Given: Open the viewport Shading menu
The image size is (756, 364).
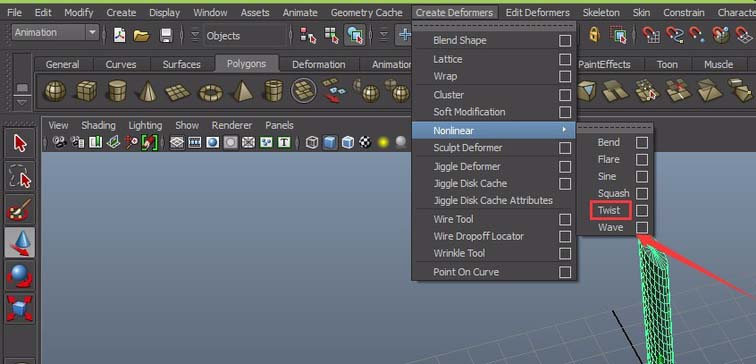Looking at the screenshot, I should click(98, 125).
